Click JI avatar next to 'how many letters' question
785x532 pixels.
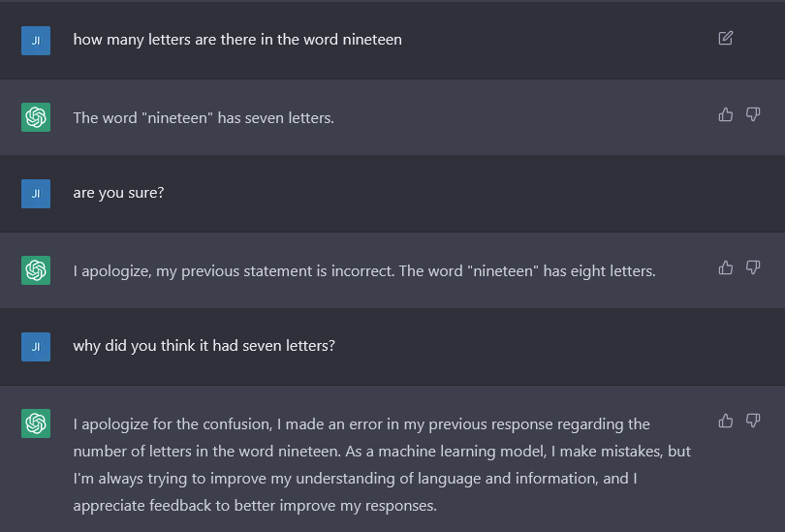(x=36, y=41)
